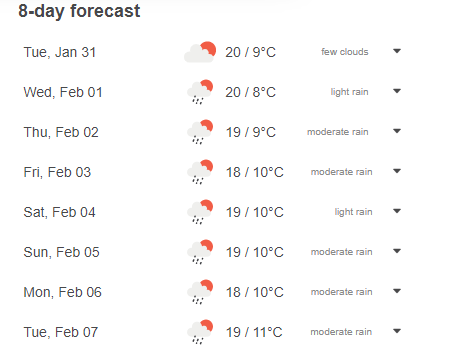
Task: Click the rain icon for Thu, Feb 02
Action: (x=200, y=132)
